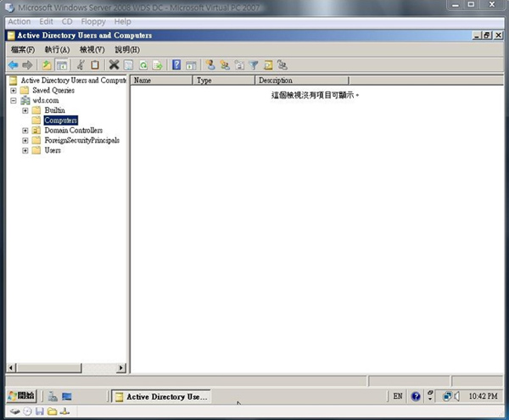Viewport: 509px width, 420px height.
Task: Click the Back arrow toolbar icon
Action: pos(13,64)
